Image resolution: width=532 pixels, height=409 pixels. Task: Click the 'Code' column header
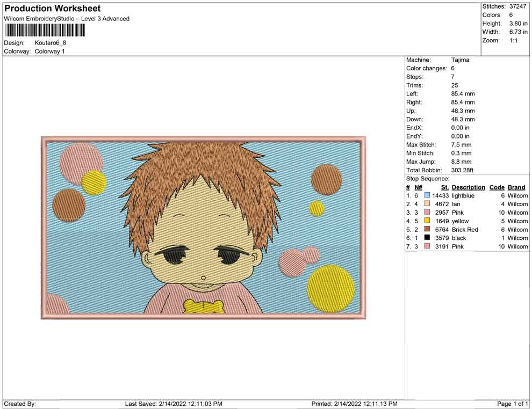497,187
